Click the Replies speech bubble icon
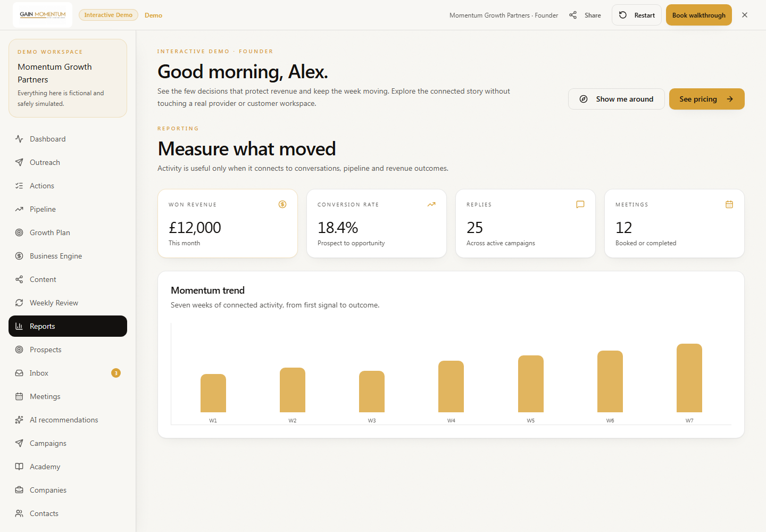766x532 pixels. pos(580,204)
